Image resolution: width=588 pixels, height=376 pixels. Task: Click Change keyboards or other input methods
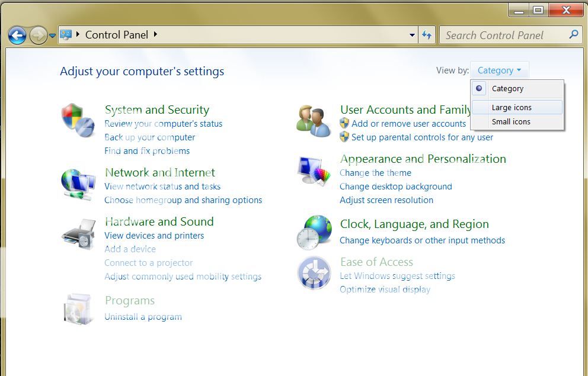[x=422, y=240]
